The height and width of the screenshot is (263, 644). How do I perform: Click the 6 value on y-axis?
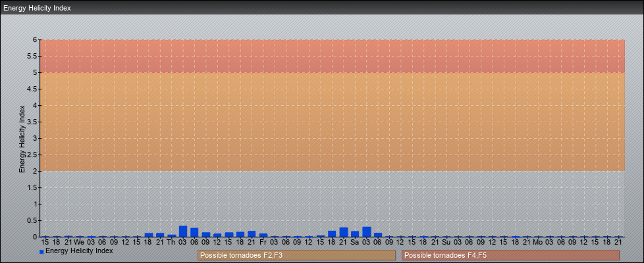[x=36, y=40]
